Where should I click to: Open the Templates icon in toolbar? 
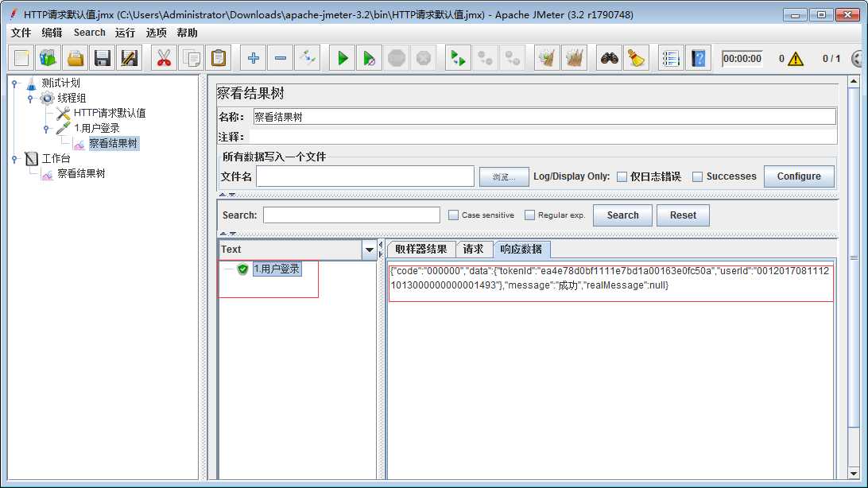click(x=48, y=58)
